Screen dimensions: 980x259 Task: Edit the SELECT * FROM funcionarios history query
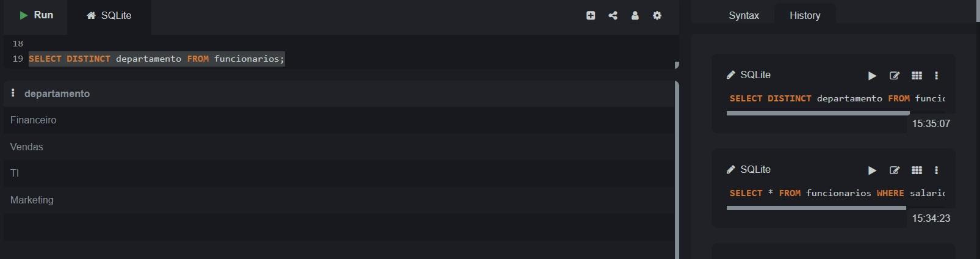click(895, 170)
